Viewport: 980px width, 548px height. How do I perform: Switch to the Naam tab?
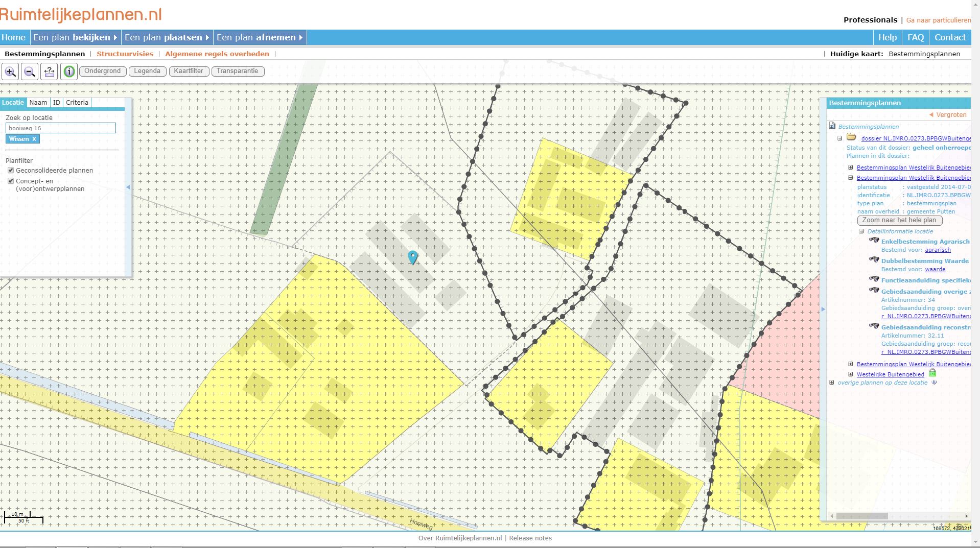click(38, 102)
